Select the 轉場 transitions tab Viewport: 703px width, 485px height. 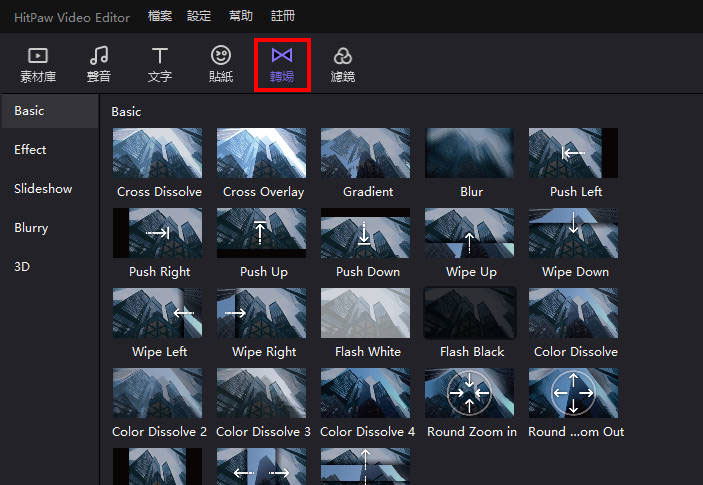pos(282,65)
